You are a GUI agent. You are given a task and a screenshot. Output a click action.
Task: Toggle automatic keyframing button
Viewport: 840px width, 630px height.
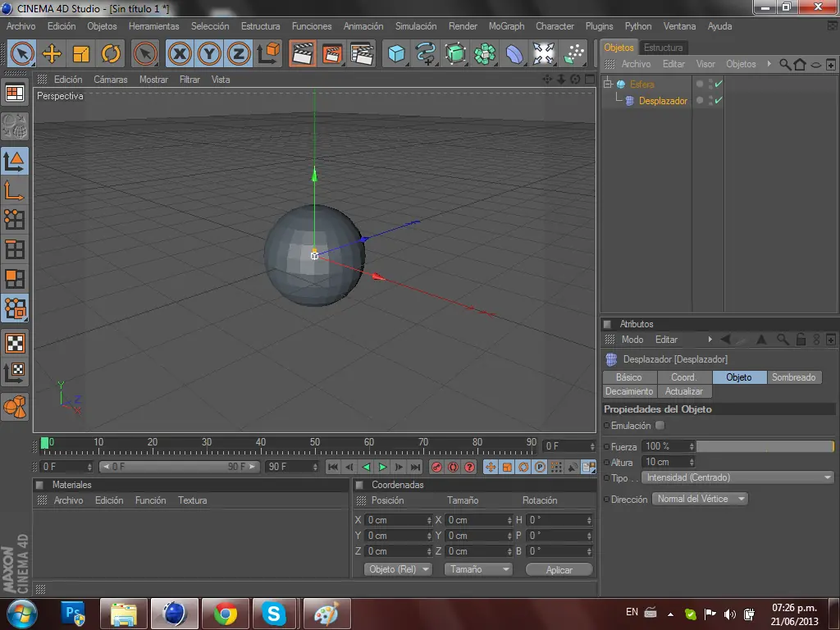click(x=453, y=467)
